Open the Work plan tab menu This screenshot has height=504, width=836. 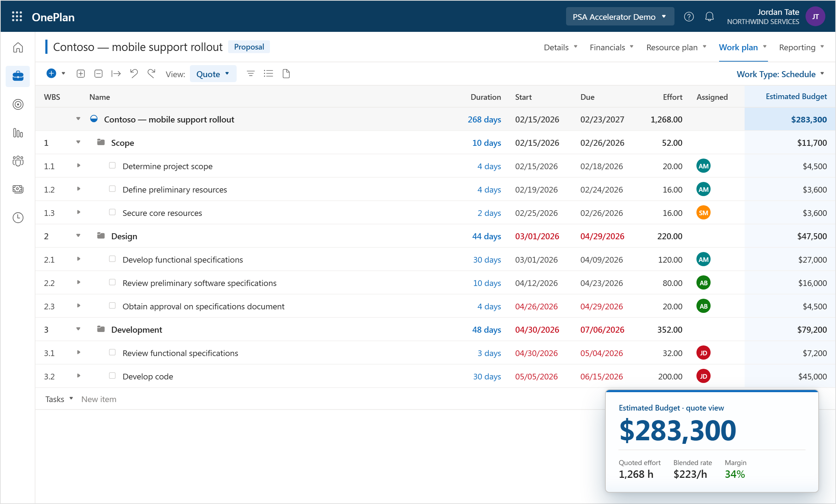tap(743, 47)
